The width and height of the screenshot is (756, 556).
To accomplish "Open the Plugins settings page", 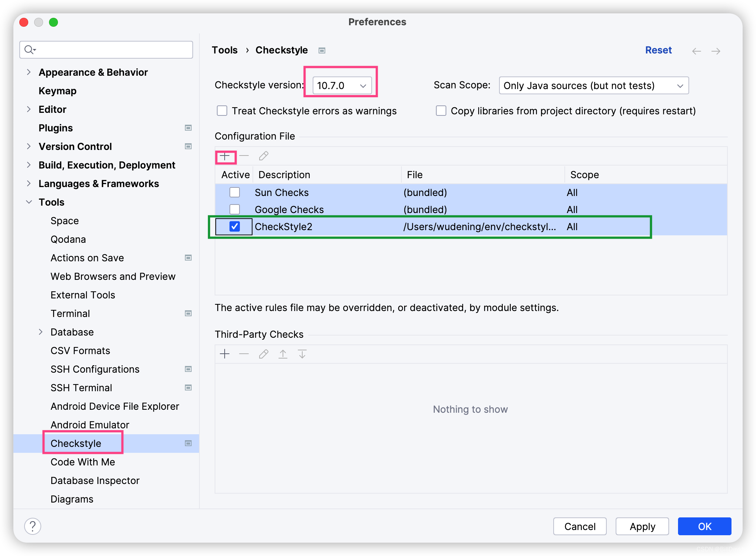I will 56,128.
